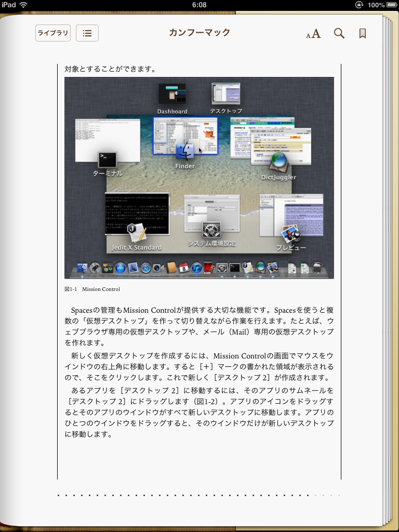This screenshot has width=399, height=532.
Task: Click Launchpad rocket in the figure's Dock
Action: [x=95, y=268]
